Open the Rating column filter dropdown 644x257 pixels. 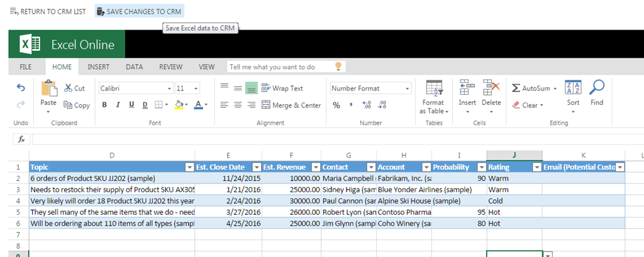pos(537,167)
